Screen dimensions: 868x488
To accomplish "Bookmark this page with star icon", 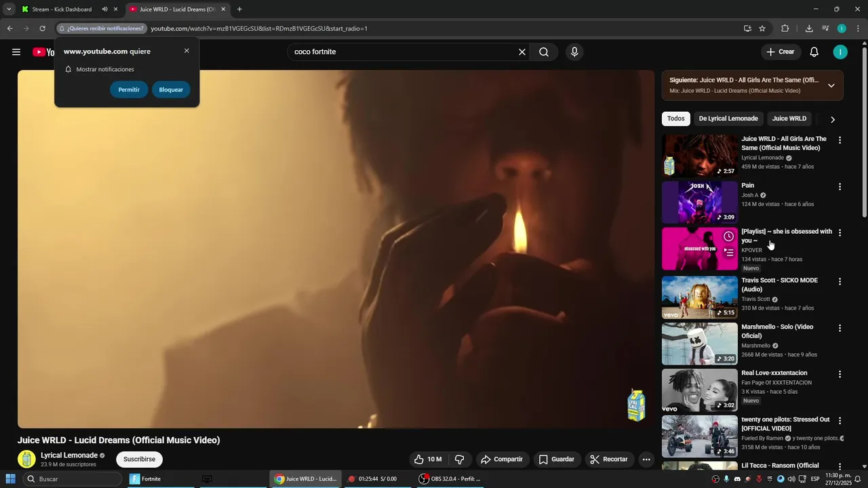I will [x=762, y=28].
